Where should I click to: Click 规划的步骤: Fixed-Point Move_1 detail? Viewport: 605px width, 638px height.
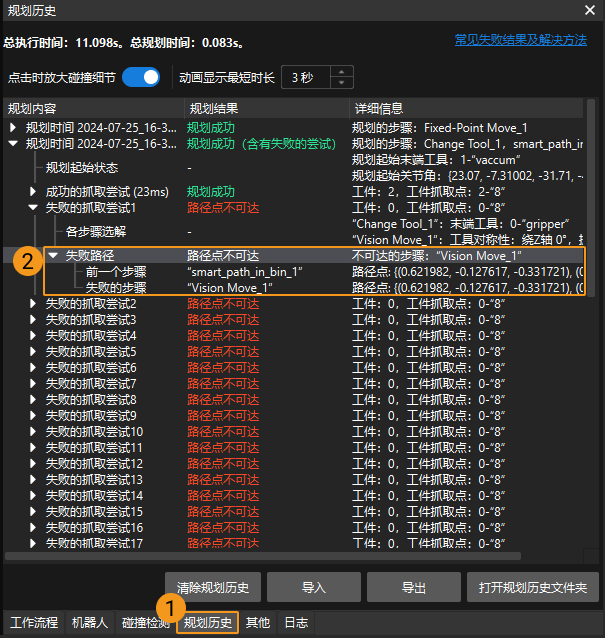coord(439,128)
